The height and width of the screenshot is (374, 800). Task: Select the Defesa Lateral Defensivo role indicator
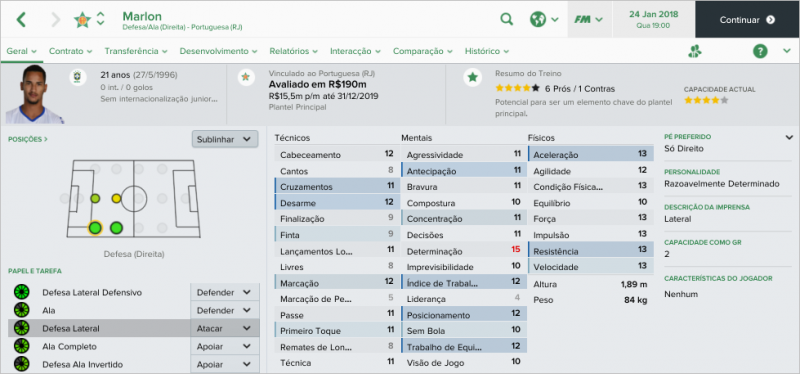[x=22, y=293]
